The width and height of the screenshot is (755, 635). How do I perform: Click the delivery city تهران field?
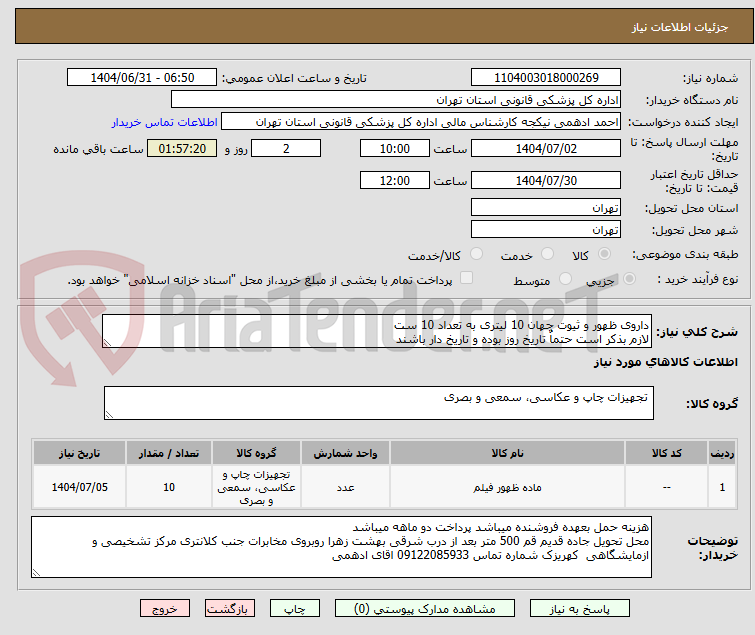tap(546, 230)
